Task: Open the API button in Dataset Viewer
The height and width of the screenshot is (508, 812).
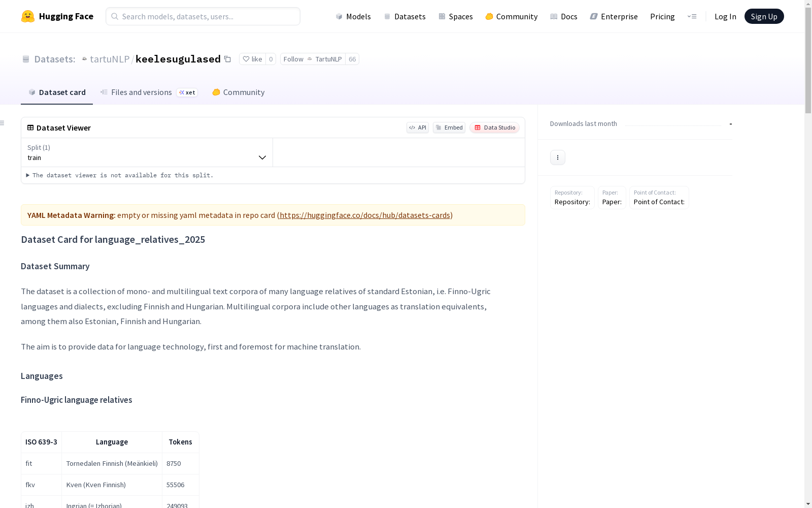Action: [x=418, y=128]
